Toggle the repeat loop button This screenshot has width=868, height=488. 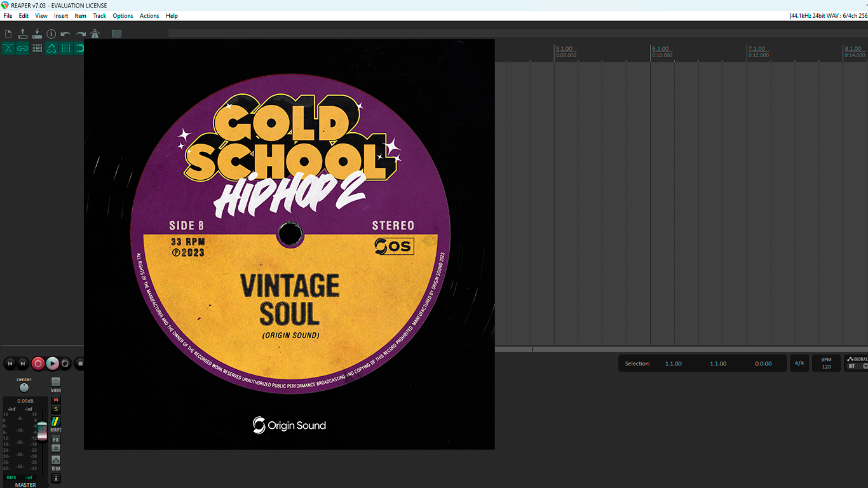click(x=65, y=363)
